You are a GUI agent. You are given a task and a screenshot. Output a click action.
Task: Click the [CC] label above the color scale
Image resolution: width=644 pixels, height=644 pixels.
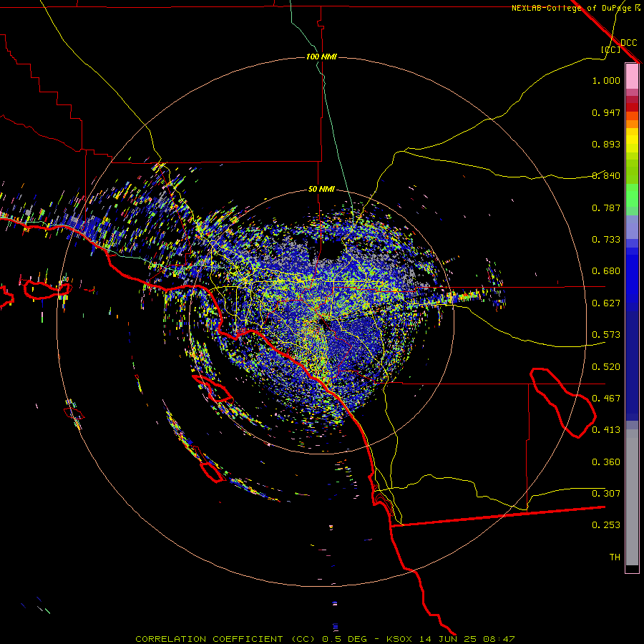[x=610, y=49]
